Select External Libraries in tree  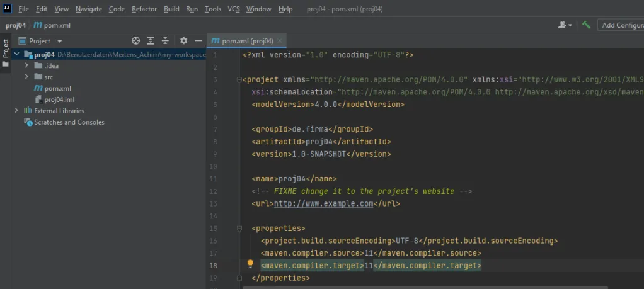click(x=54, y=111)
